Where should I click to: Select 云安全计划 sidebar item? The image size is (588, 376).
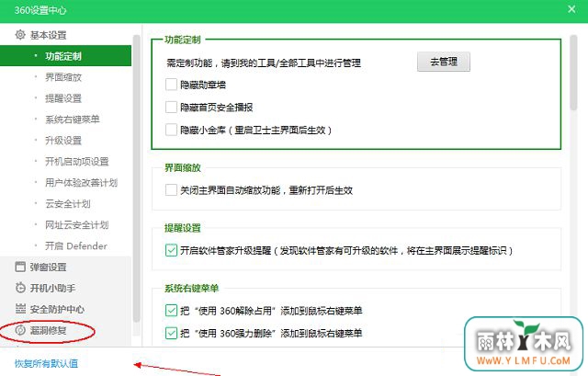[x=68, y=204]
